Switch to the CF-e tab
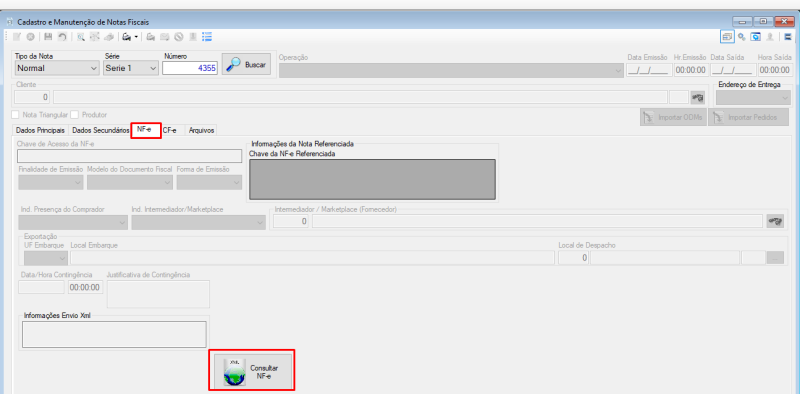This screenshot has width=800, height=394. coord(170,131)
